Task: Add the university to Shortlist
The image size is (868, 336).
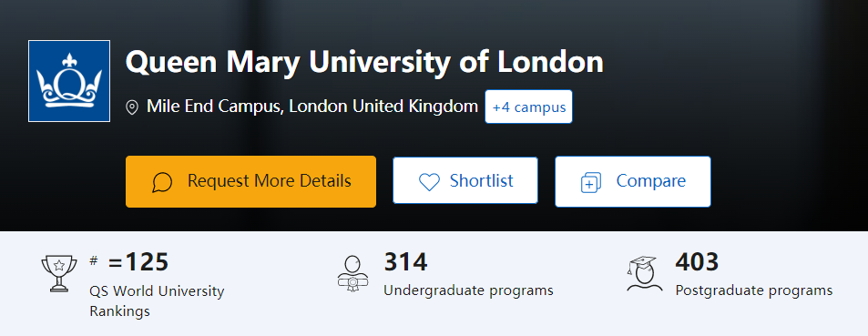Action: 465,180
